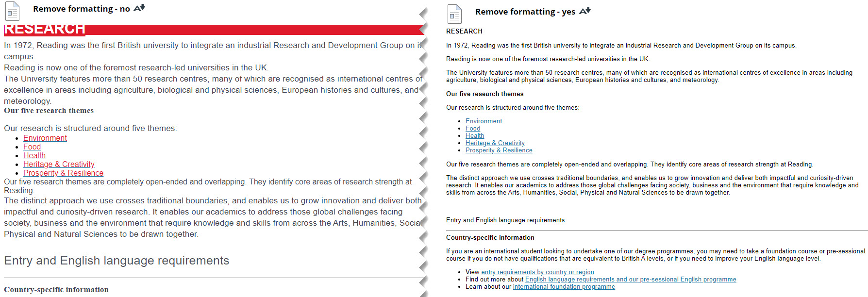Click 'Remove formatting - yes' title
Viewport: 868px width, 297px height.
click(525, 12)
